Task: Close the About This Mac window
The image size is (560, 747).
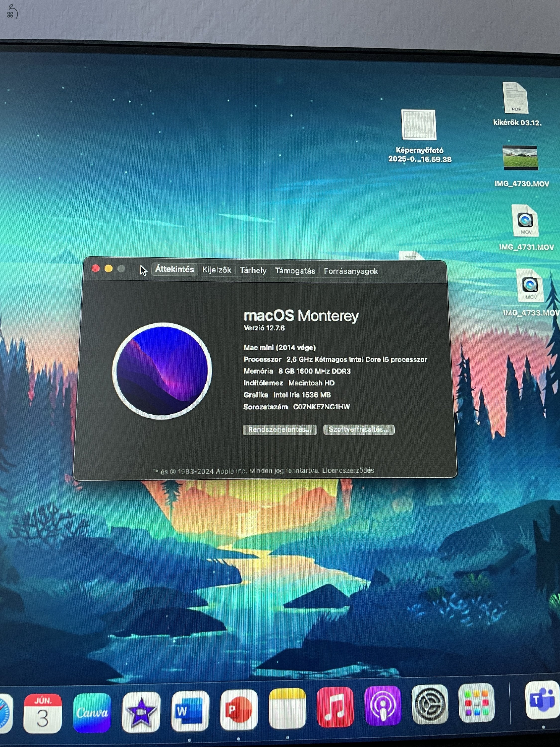Action: click(x=96, y=268)
